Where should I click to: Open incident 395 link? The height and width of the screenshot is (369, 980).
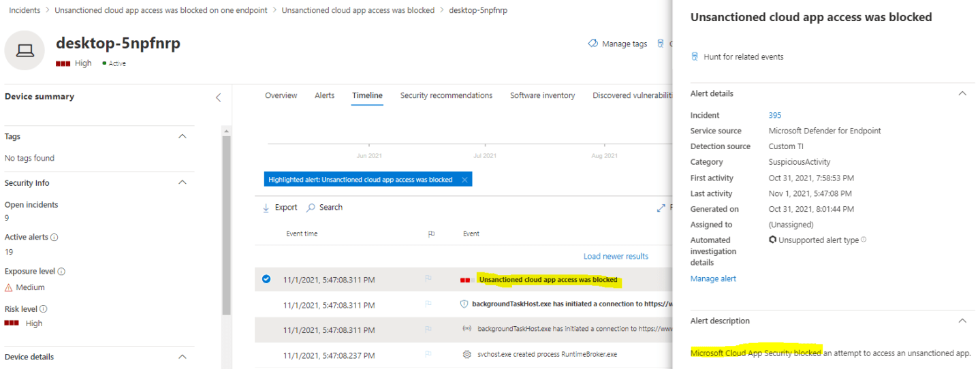(775, 115)
